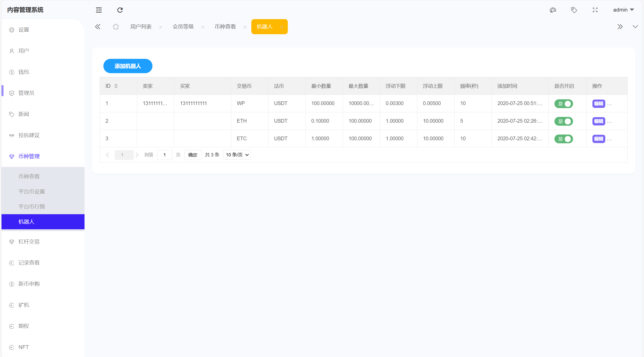
Task: Click 编辑 for the ETH row
Action: tap(598, 121)
